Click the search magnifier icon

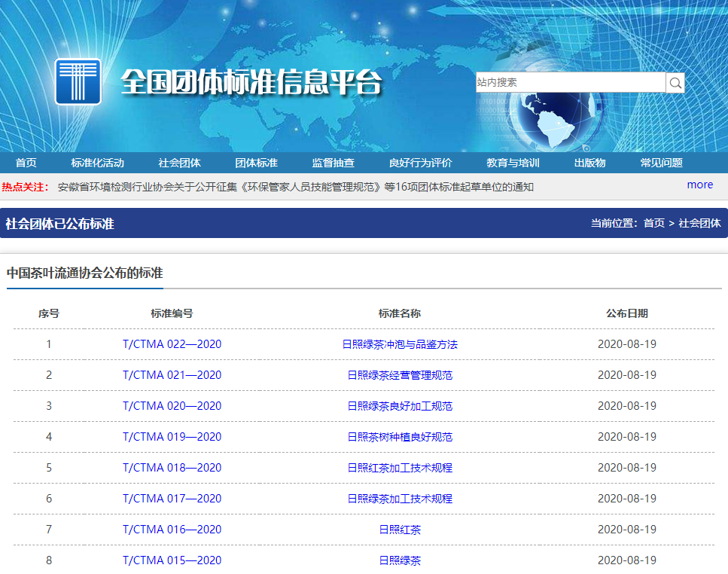pos(675,83)
